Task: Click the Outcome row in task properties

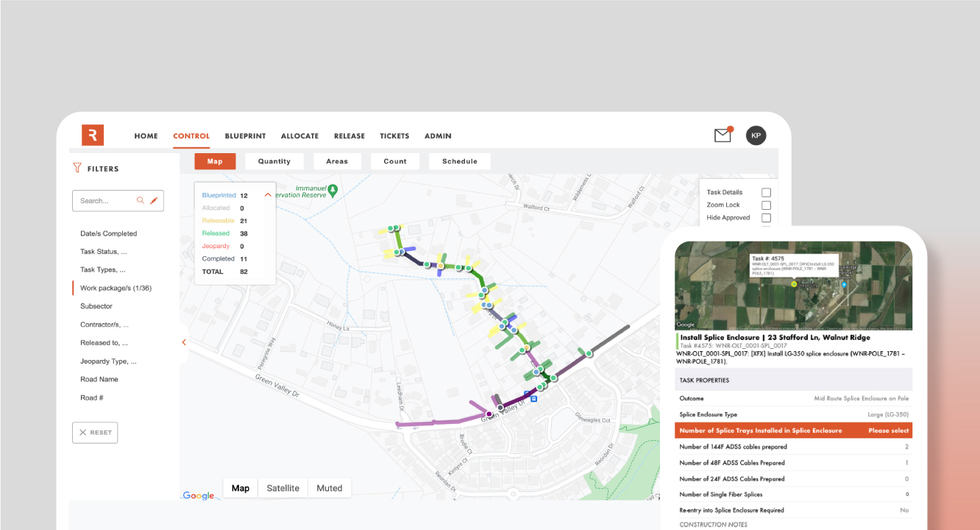Action: pyautogui.click(x=793, y=398)
